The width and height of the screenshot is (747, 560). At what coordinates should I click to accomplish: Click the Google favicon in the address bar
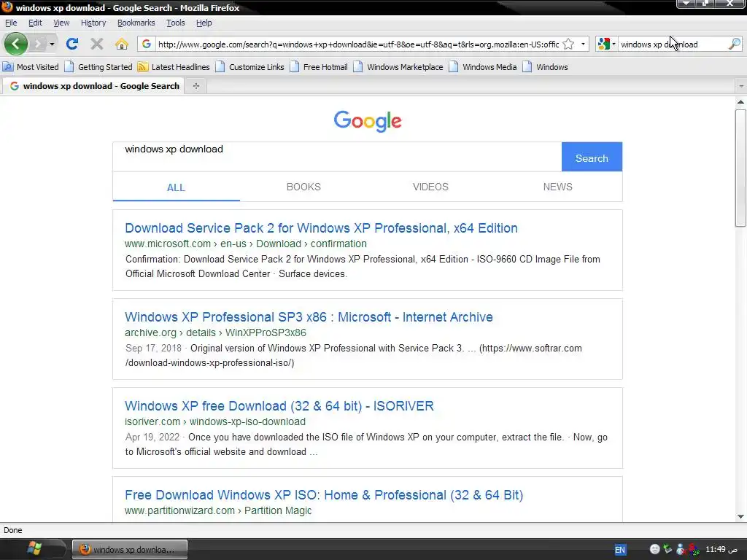click(146, 44)
